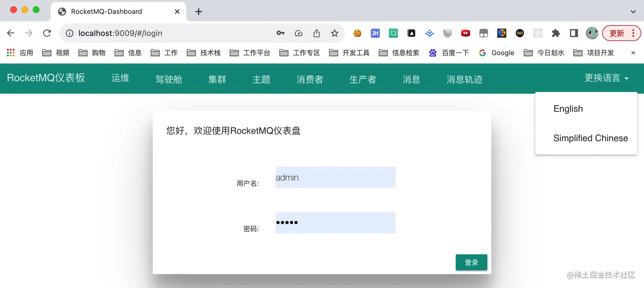Viewport: 644px width, 288px height.
Task: Open the React DevTools extension icon
Action: [538, 33]
